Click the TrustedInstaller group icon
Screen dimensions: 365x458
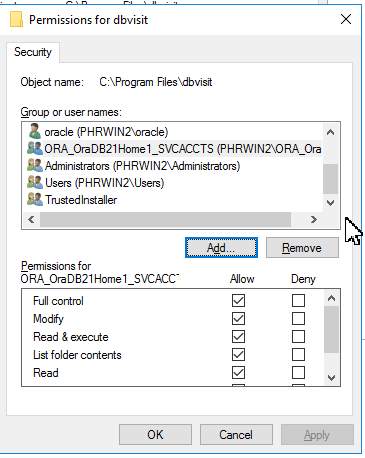35,199
